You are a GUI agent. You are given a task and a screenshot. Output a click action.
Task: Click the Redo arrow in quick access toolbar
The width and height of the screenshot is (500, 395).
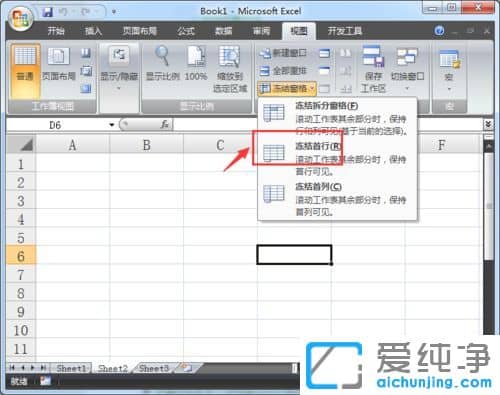[85, 12]
